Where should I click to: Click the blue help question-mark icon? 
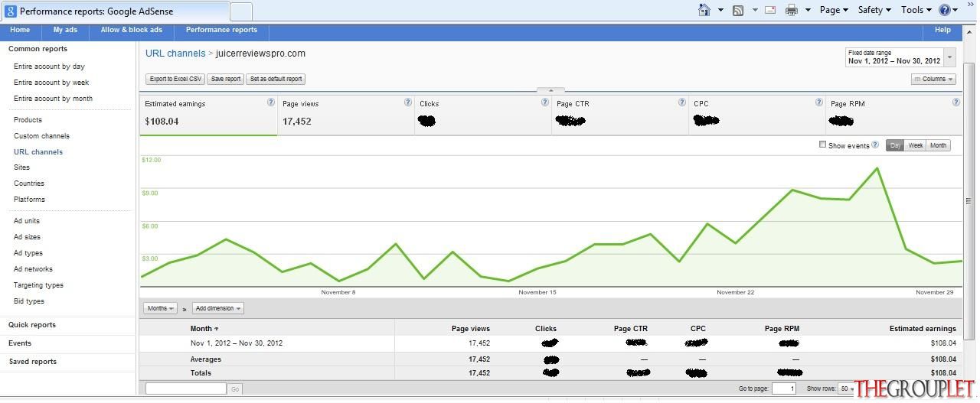click(x=945, y=10)
